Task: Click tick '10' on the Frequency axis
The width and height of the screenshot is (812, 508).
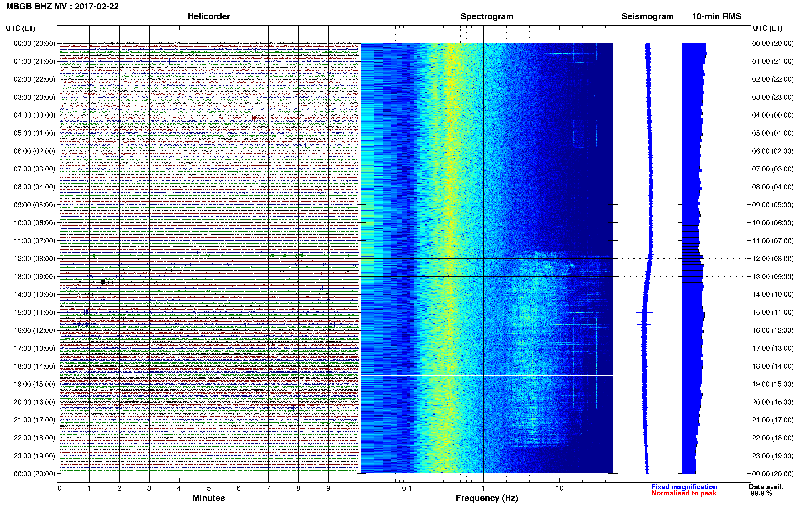Action: click(559, 488)
